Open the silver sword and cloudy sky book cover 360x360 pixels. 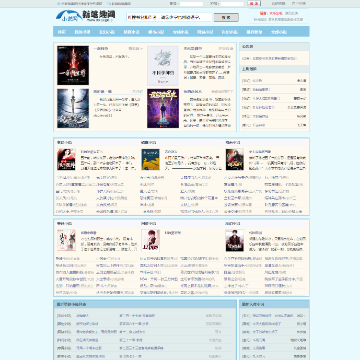[x=73, y=108]
